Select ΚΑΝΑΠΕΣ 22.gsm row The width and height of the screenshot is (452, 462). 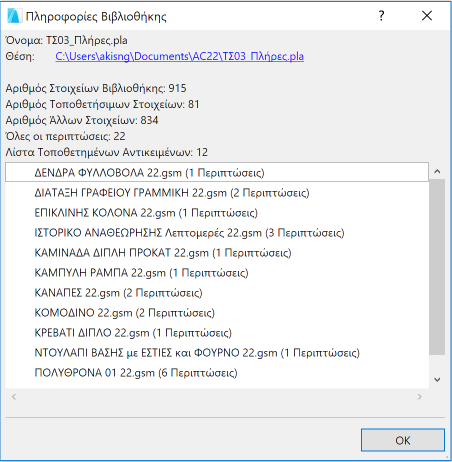coord(217,293)
